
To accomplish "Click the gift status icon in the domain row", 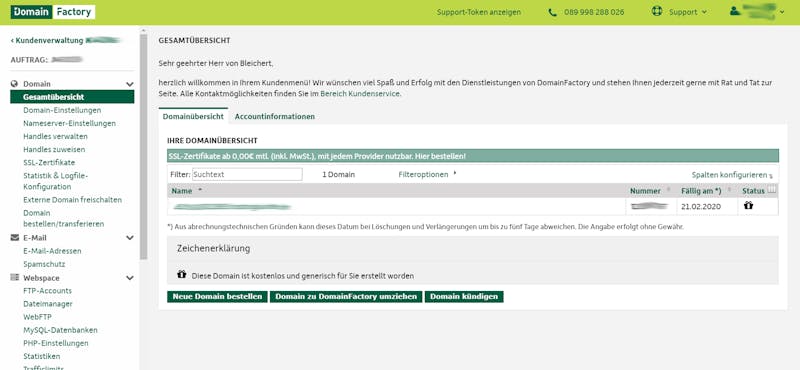I will pos(748,206).
